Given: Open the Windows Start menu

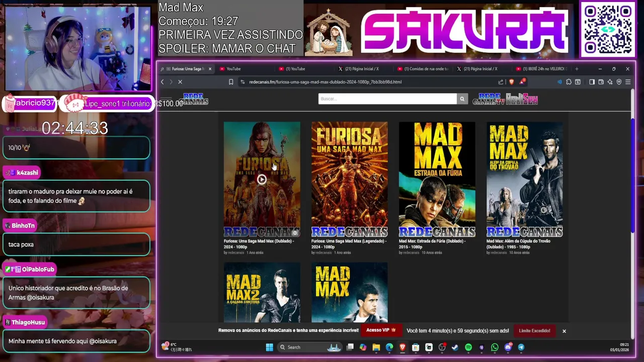Looking at the screenshot, I should (269, 347).
